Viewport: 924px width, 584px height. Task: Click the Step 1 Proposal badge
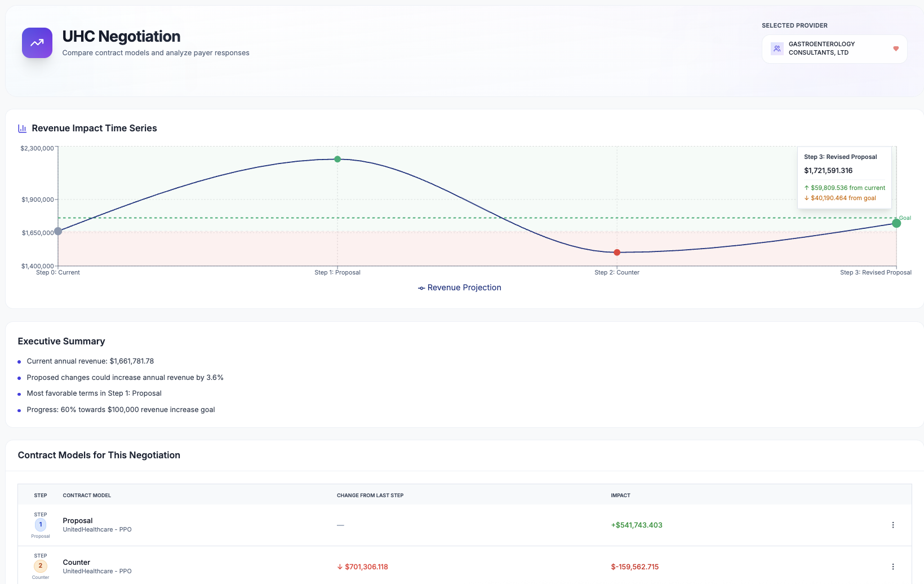pyautogui.click(x=41, y=525)
